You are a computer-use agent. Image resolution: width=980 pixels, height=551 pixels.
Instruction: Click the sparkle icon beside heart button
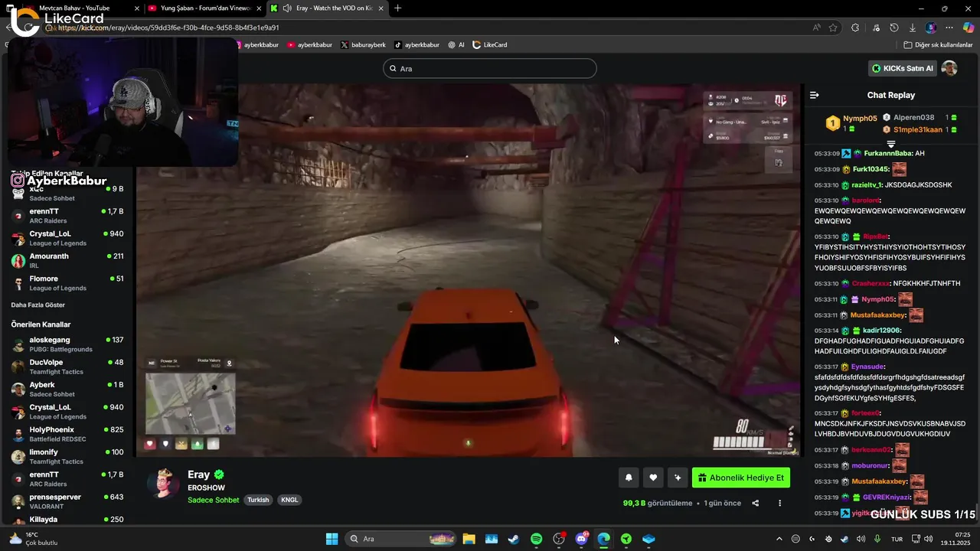[x=678, y=478]
